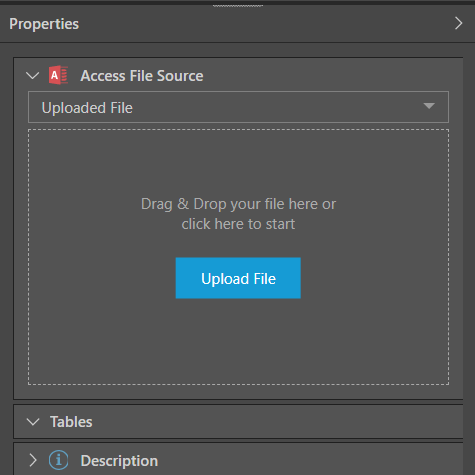Image resolution: width=475 pixels, height=475 pixels.
Task: Click the red Access database icon
Action: coord(58,75)
